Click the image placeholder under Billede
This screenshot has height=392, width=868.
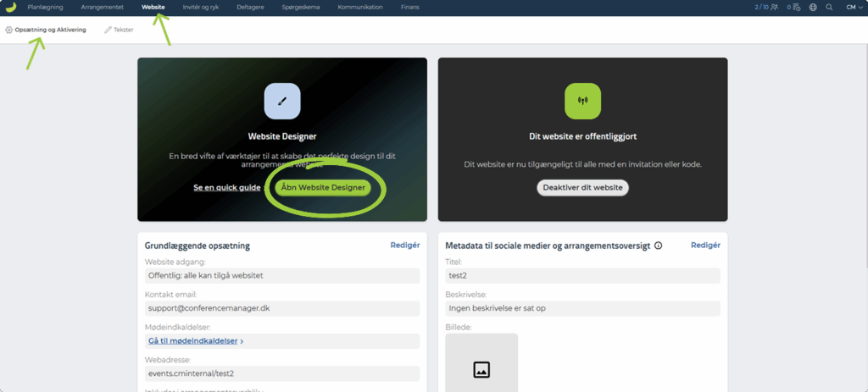481,364
